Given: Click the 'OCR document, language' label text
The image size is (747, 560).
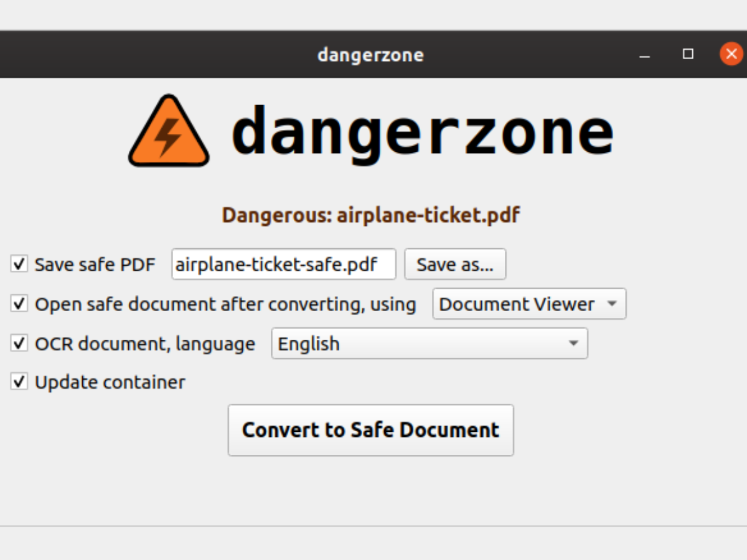Looking at the screenshot, I should [145, 343].
